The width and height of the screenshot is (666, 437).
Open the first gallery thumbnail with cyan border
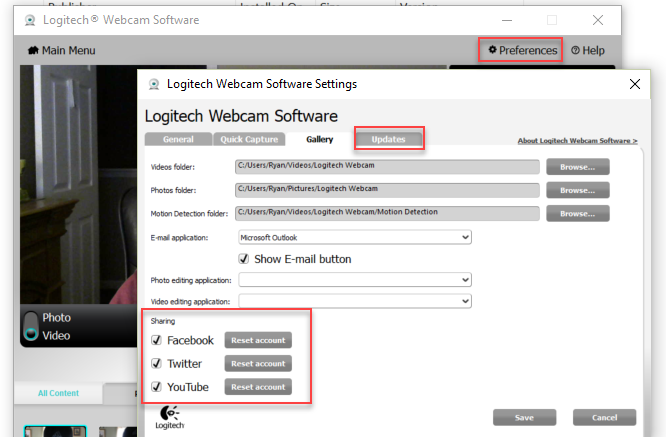click(x=55, y=431)
